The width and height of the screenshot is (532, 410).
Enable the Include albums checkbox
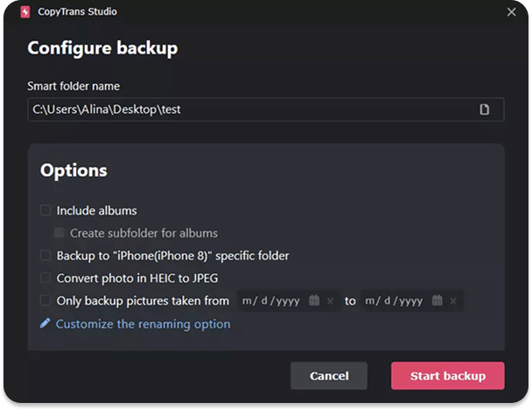click(x=45, y=210)
